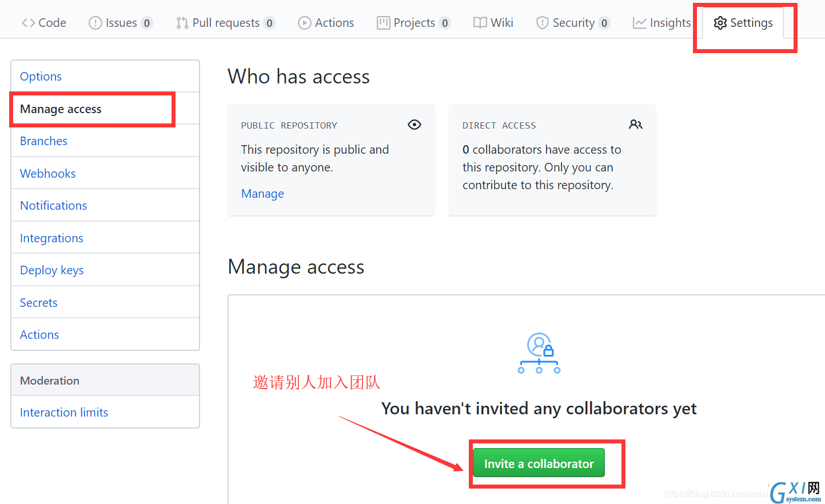Click the PUBLIC REPOSITORY card heading

coord(289,125)
